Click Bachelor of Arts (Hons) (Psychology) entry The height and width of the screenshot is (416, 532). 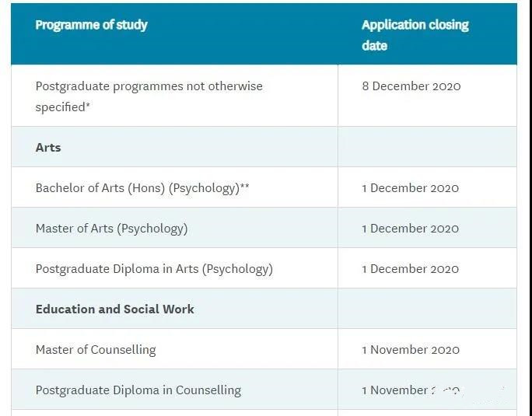coord(138,188)
